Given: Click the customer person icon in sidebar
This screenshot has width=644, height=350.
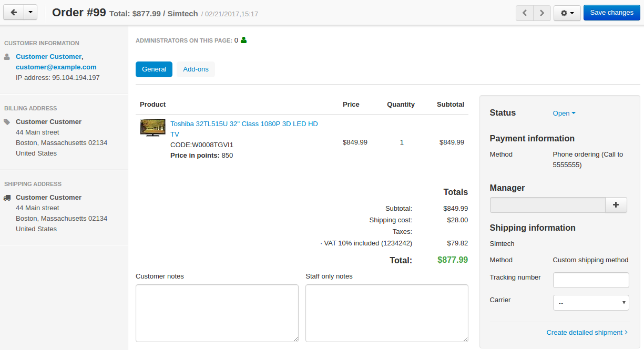Looking at the screenshot, I should (x=7, y=56).
